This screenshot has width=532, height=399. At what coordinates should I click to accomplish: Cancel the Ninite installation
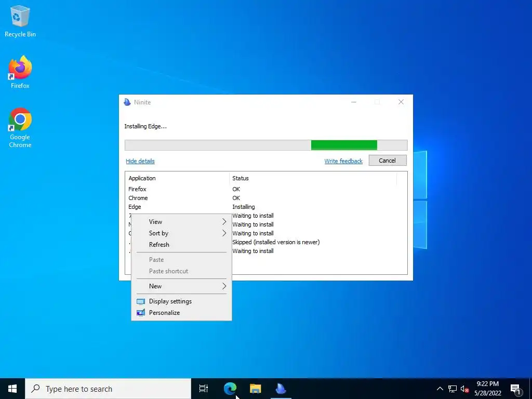coord(388,161)
